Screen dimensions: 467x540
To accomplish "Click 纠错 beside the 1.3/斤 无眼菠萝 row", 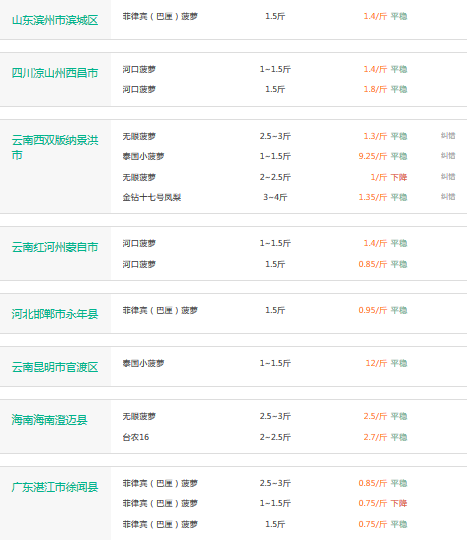I will (x=448, y=136).
